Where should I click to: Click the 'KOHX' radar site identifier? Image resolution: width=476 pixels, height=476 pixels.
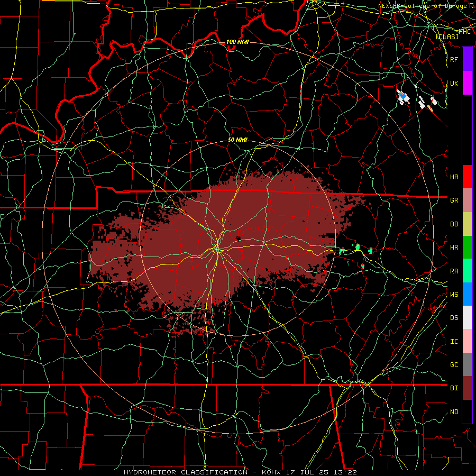coord(271,472)
